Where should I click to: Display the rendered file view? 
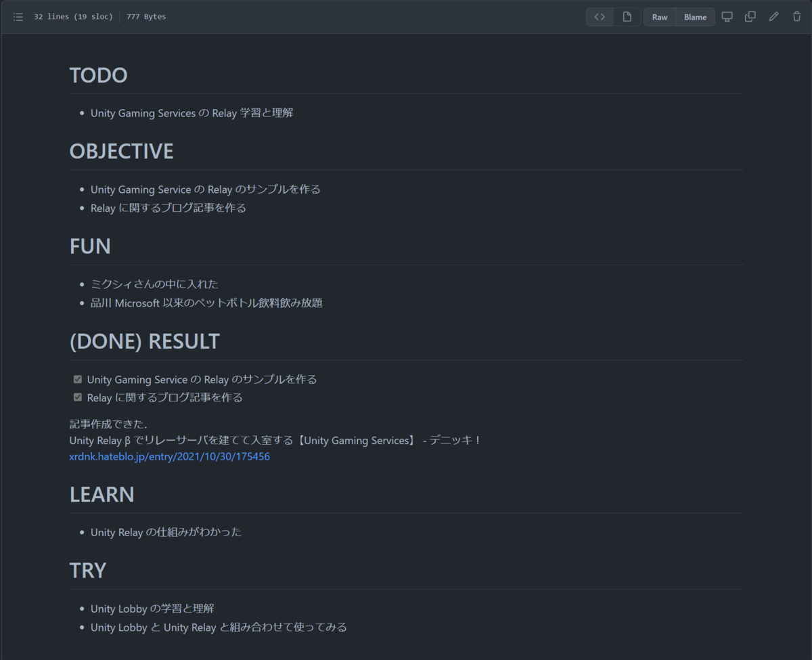627,17
